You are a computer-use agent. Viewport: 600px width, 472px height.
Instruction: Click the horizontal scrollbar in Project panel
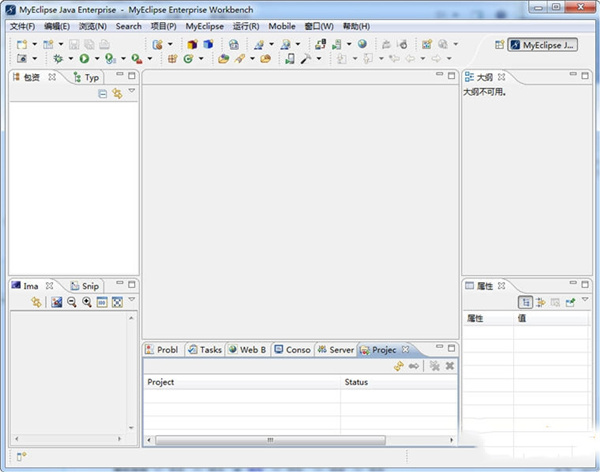(271, 440)
